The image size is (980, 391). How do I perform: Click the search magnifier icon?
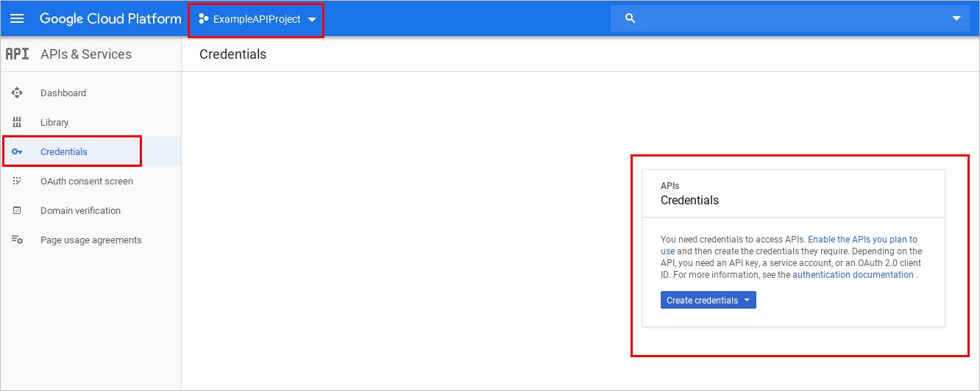point(630,18)
